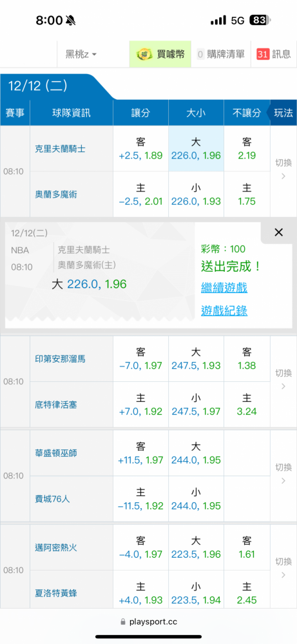The image size is (297, 644).
Task: Open the 黑桃z account dropdown
Action: (x=81, y=54)
